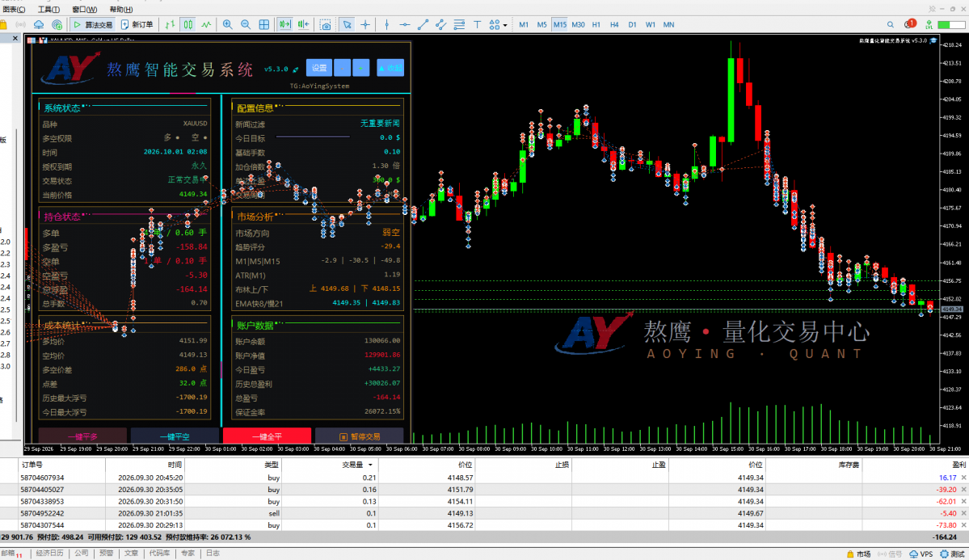
Task: Open the 日志 journal tab
Action: pos(213,554)
